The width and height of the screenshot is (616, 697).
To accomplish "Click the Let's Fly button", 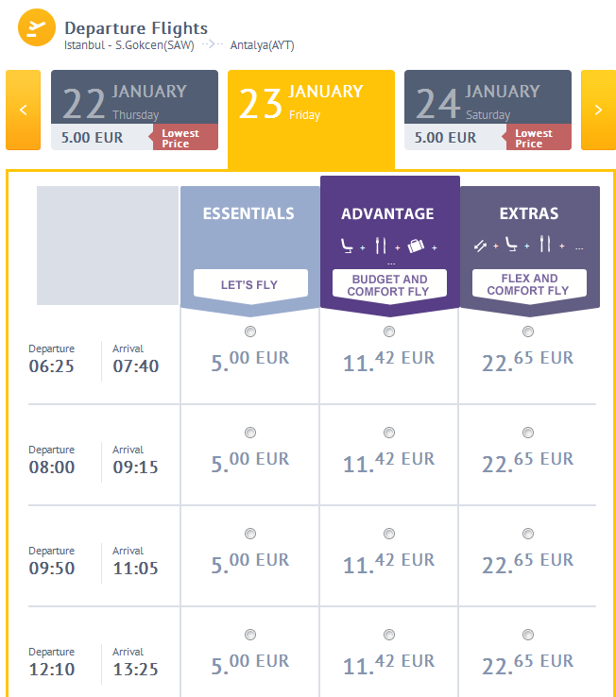I will [x=250, y=285].
